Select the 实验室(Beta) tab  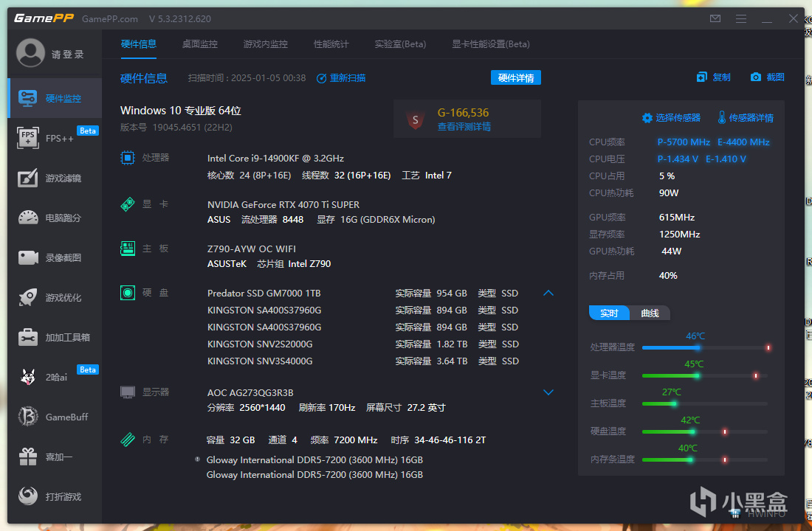[400, 44]
